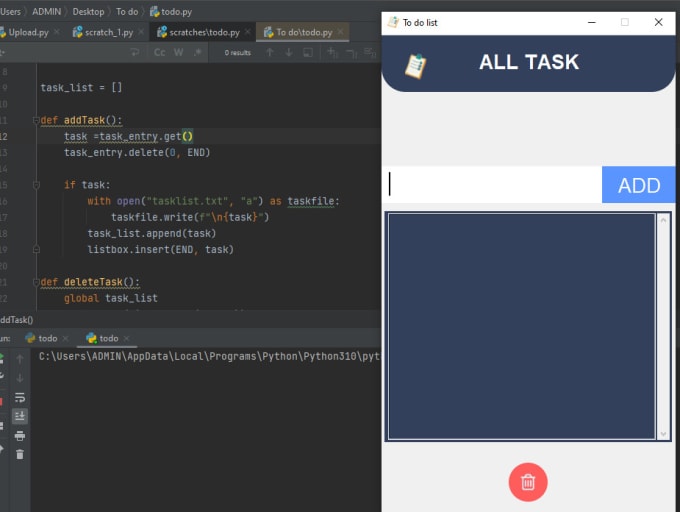The image size is (680, 512).
Task: Toggle Regex option in find bar
Action: point(198,52)
